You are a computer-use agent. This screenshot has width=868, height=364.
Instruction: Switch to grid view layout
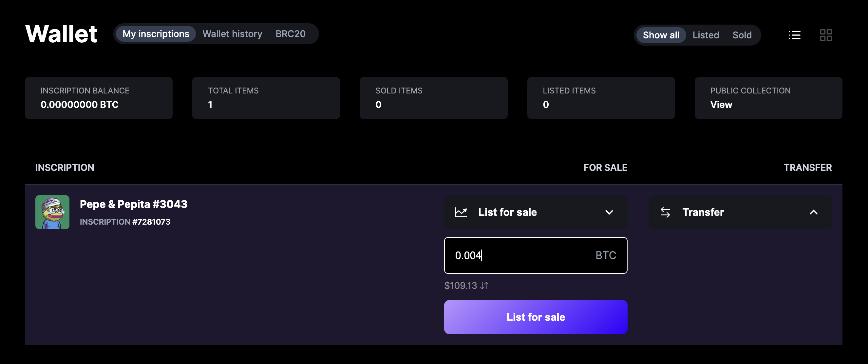tap(825, 35)
